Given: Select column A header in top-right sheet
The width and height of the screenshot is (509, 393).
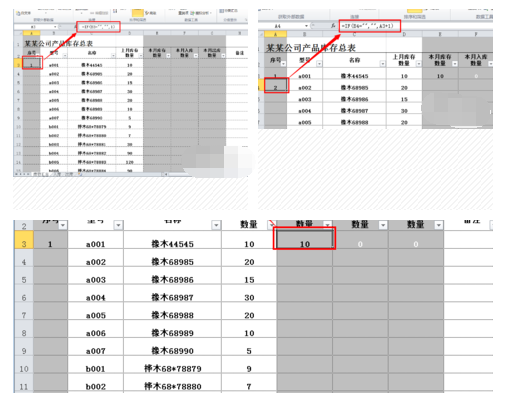Looking at the screenshot, I should tap(275, 34).
